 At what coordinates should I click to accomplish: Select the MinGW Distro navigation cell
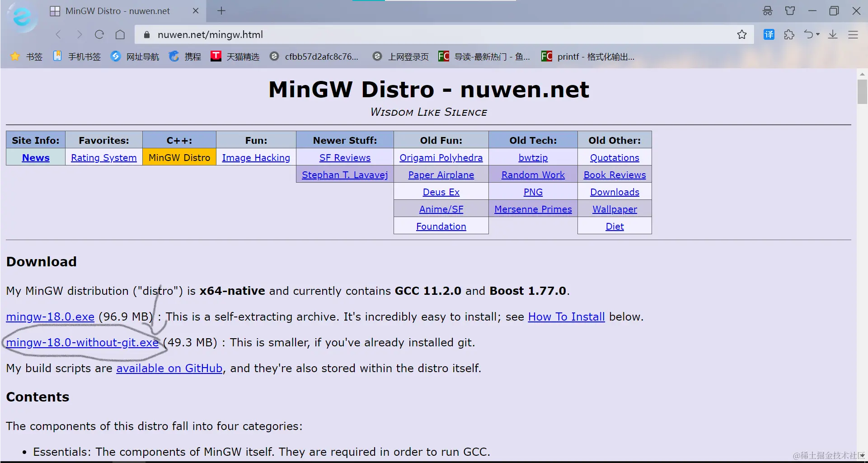pos(179,157)
